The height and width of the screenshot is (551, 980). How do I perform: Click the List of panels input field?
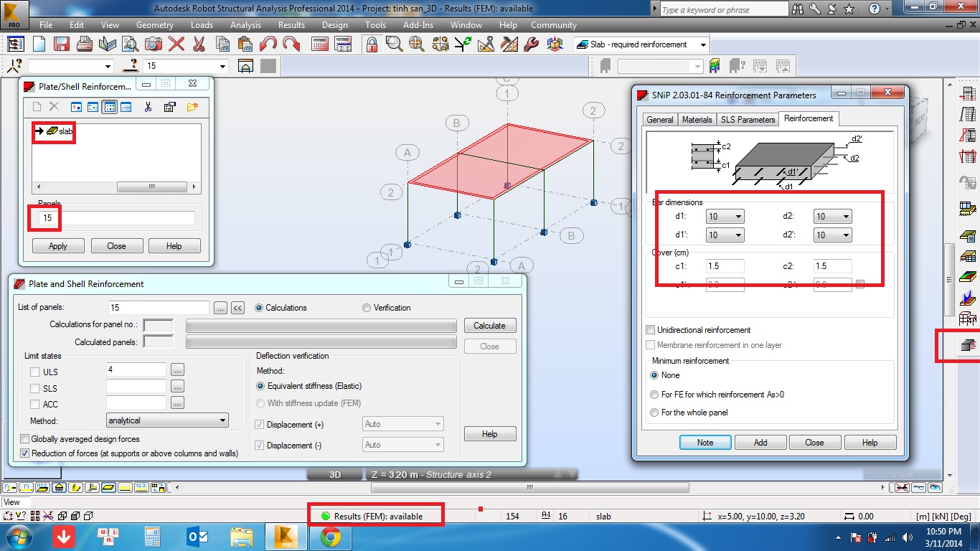click(x=159, y=308)
